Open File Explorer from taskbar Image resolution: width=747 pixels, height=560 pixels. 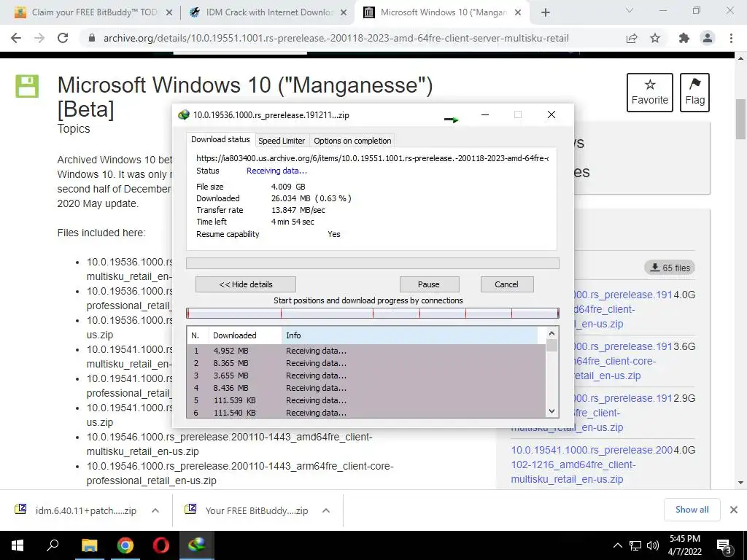(89, 545)
